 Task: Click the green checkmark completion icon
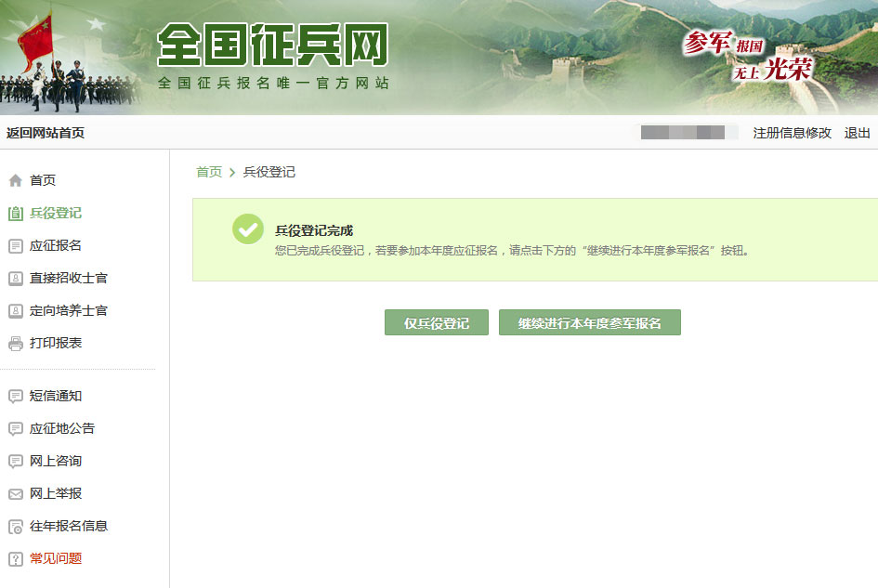tap(247, 229)
